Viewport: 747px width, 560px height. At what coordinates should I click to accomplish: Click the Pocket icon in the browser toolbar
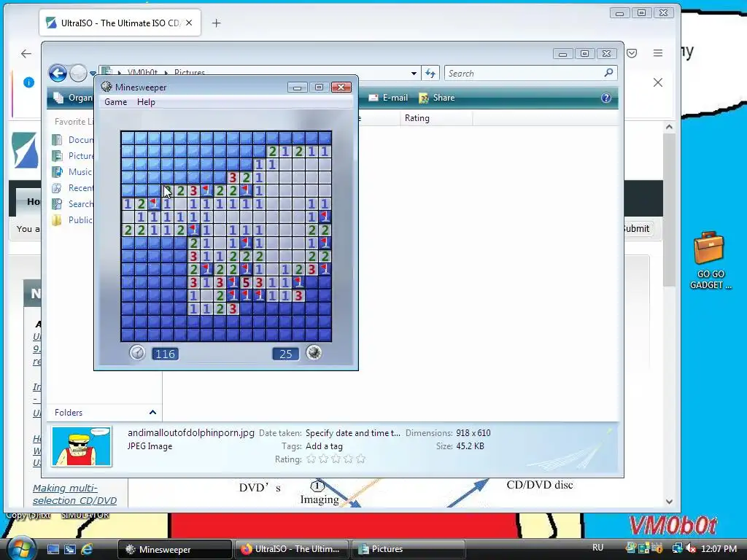tap(632, 53)
